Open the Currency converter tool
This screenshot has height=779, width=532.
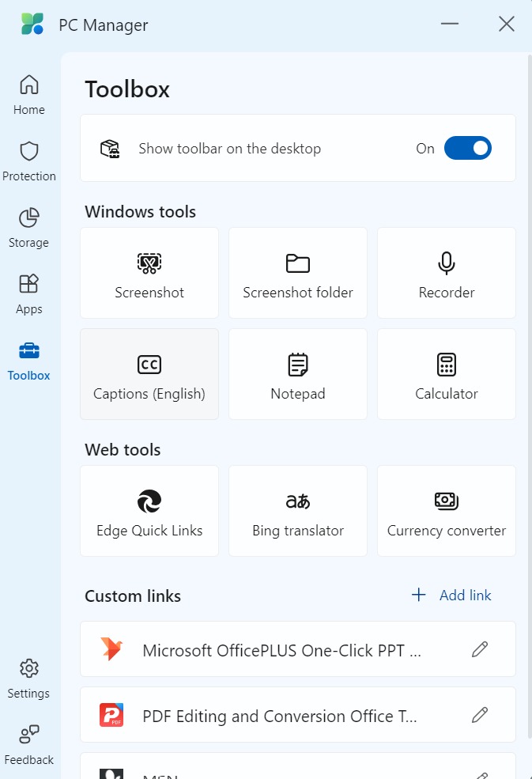[x=447, y=511]
